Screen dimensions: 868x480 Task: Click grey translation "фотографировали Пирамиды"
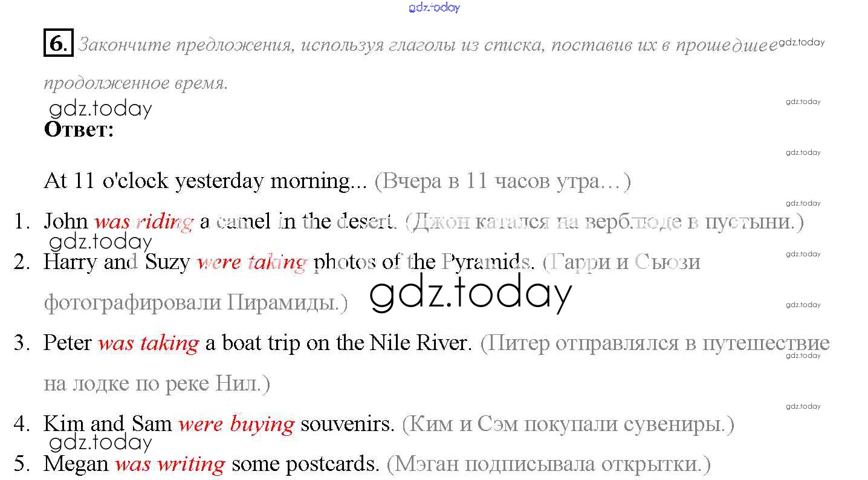[x=195, y=302]
